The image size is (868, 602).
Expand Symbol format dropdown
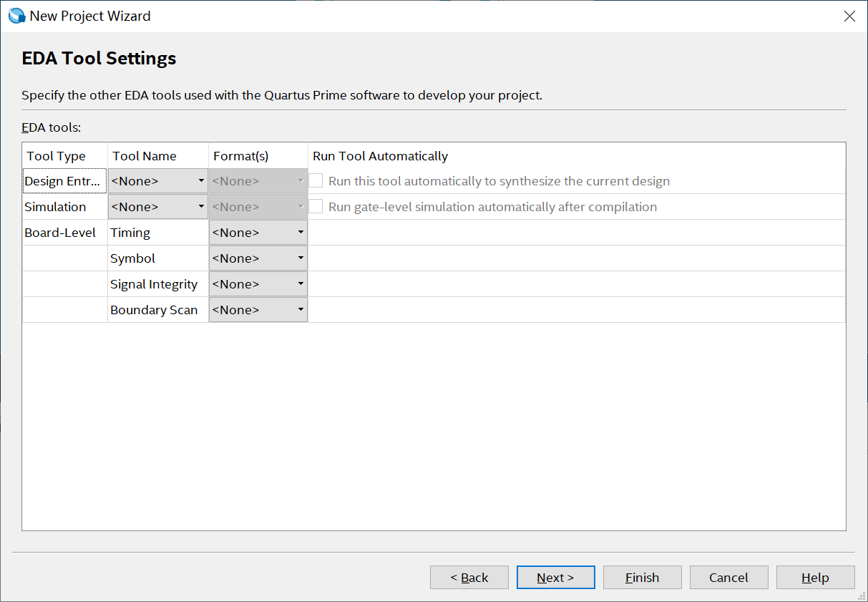pos(258,258)
